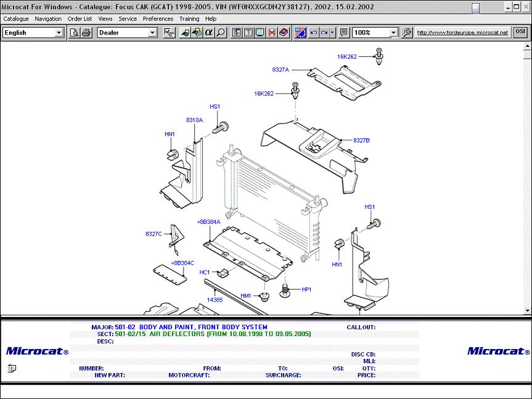Open the 100% zoom level dropdown
The width and height of the screenshot is (532, 399).
(x=393, y=33)
